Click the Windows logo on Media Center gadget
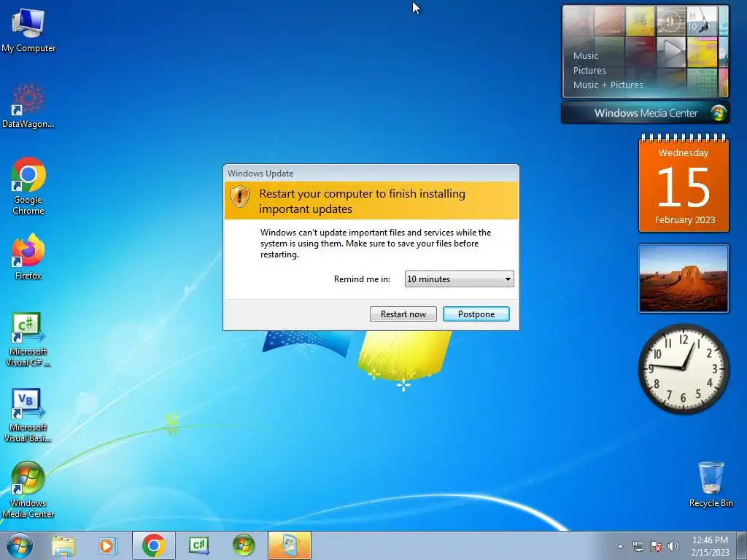 (719, 113)
